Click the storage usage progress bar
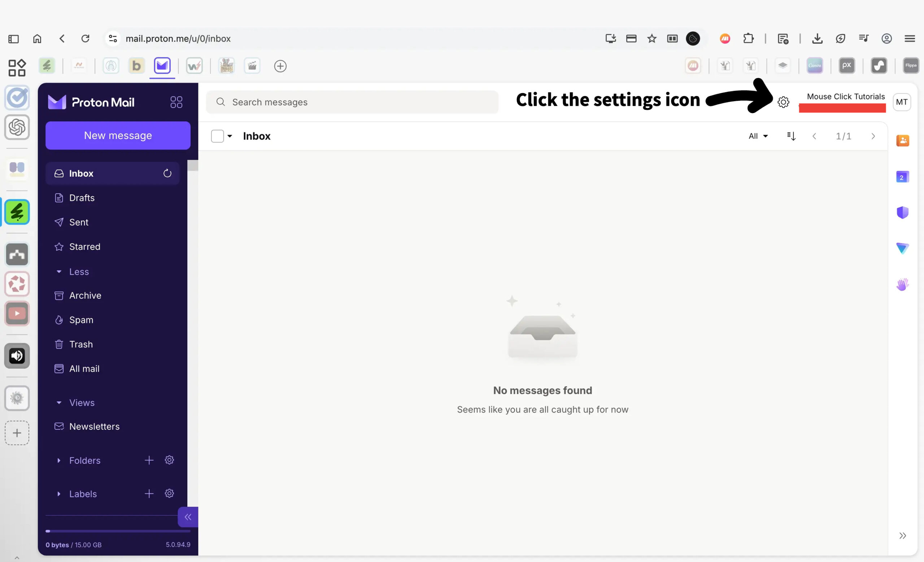Image resolution: width=924 pixels, height=562 pixels. pyautogui.click(x=118, y=531)
